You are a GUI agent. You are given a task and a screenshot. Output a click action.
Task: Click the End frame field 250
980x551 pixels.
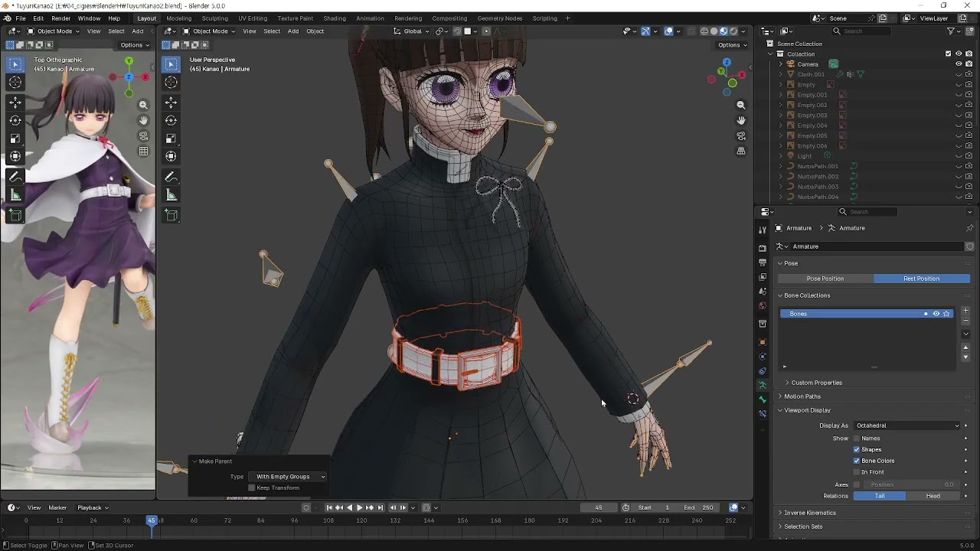click(x=699, y=507)
